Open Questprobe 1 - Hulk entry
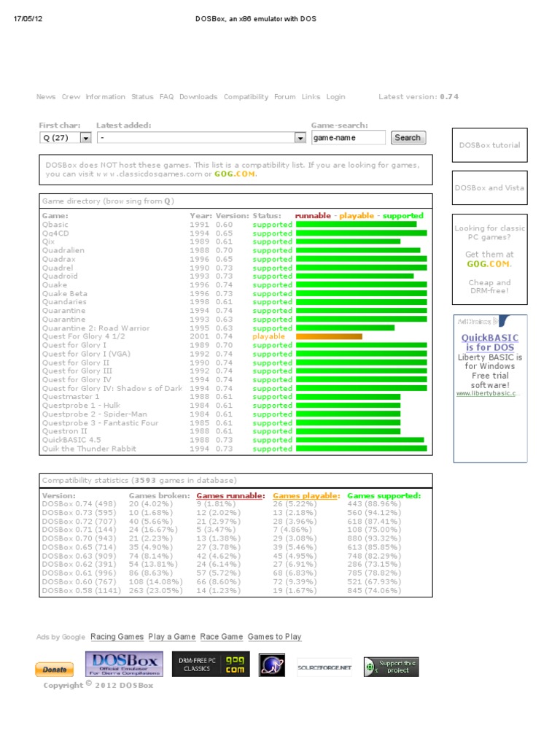This screenshot has width=560, height=747. click(81, 406)
